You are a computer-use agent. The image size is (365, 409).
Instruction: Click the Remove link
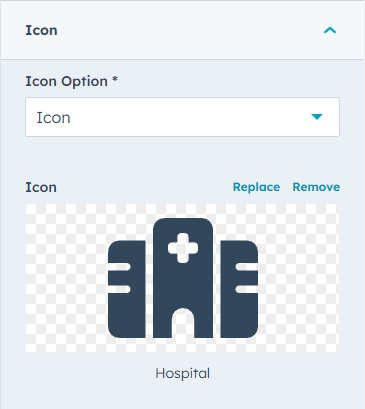click(x=316, y=187)
